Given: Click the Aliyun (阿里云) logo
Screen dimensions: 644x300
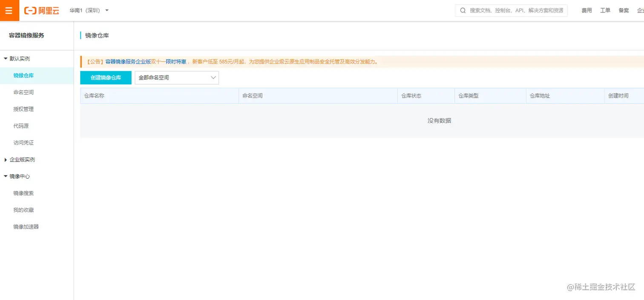Looking at the screenshot, I should [41, 10].
